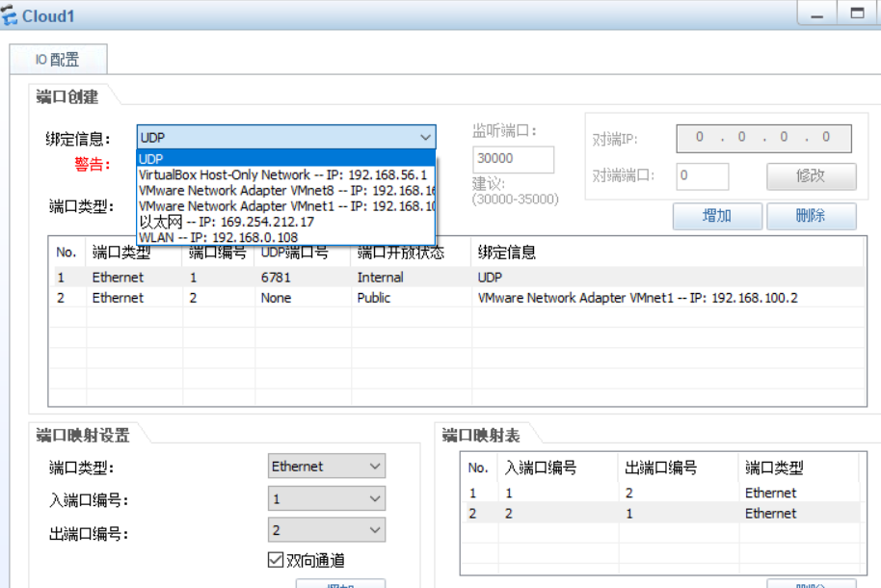This screenshot has height=588, width=881.
Task: Choose VMware Network Adapter VMnet1 option
Action: click(x=286, y=206)
